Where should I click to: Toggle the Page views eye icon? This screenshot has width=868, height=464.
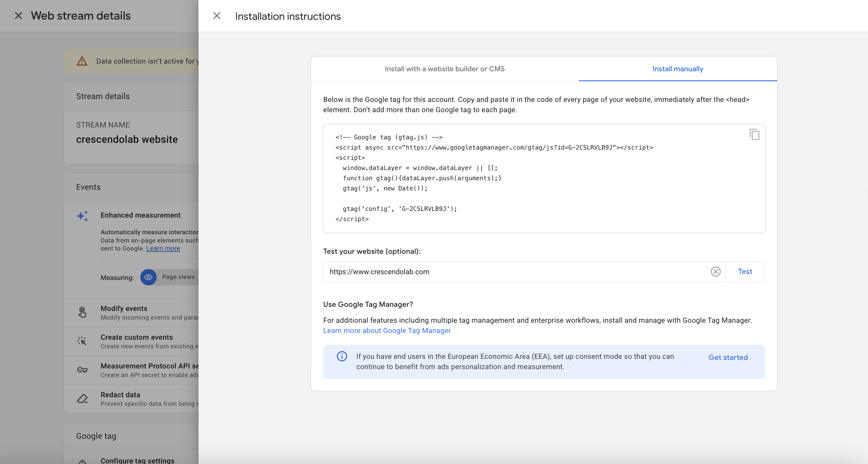tap(148, 277)
